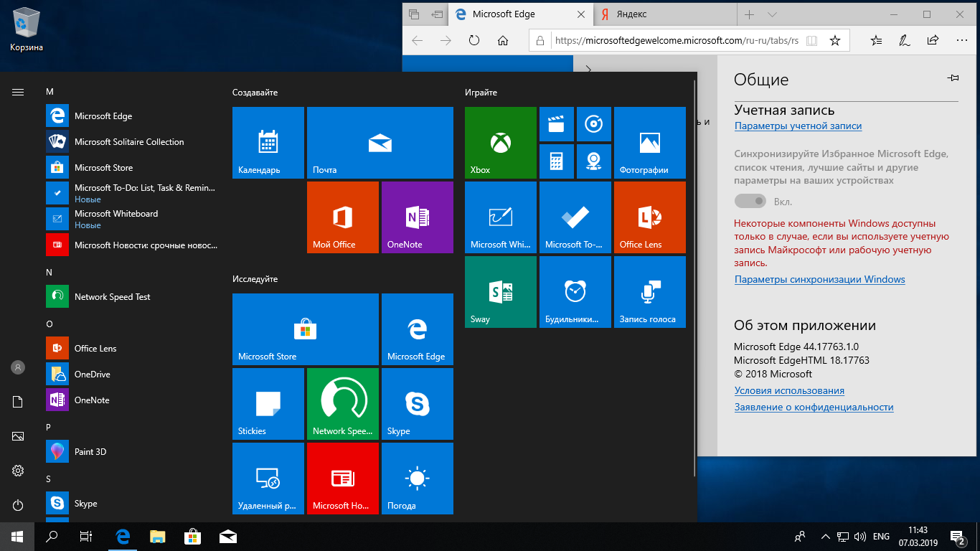
Task: Share this page icon in Edge
Action: tap(933, 41)
